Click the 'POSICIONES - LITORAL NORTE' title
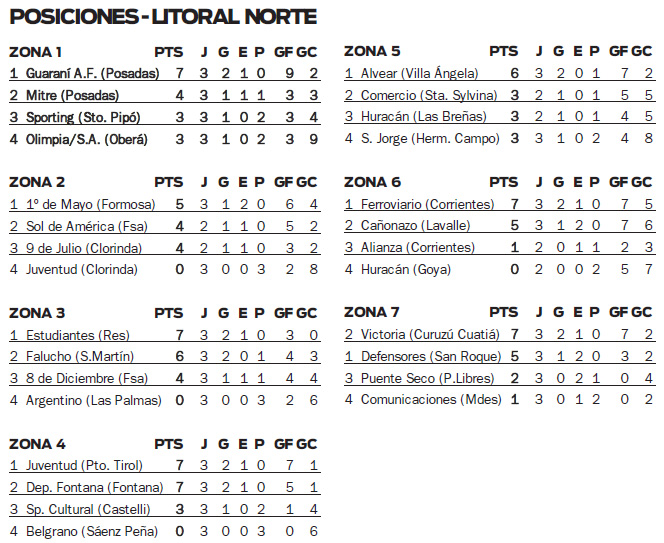The image size is (664, 543). (163, 16)
